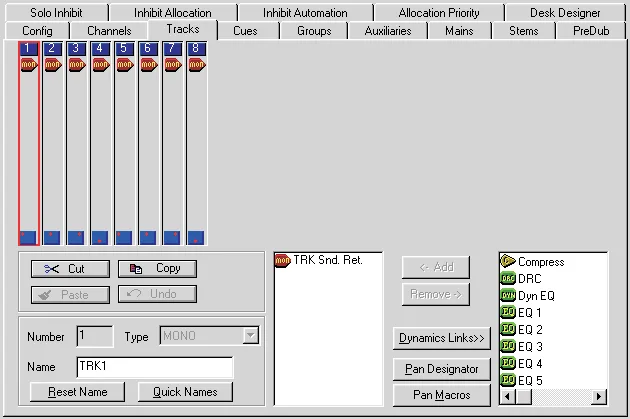Open the Mains tab
The width and height of the screenshot is (630, 419).
coord(459,31)
